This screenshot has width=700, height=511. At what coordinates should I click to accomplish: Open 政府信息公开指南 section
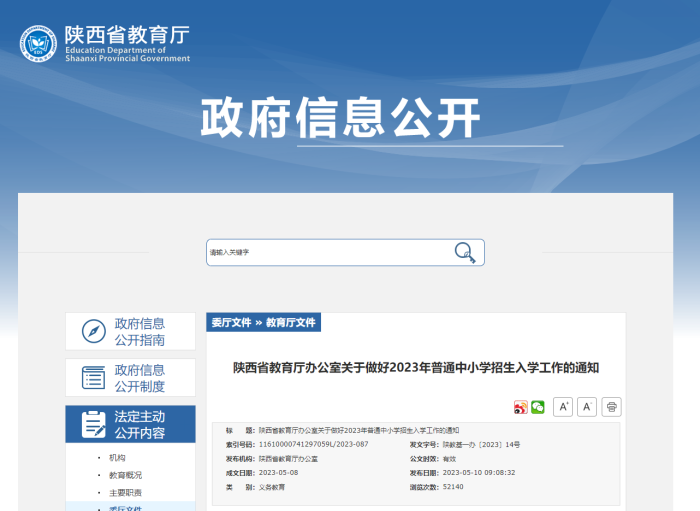[140, 332]
